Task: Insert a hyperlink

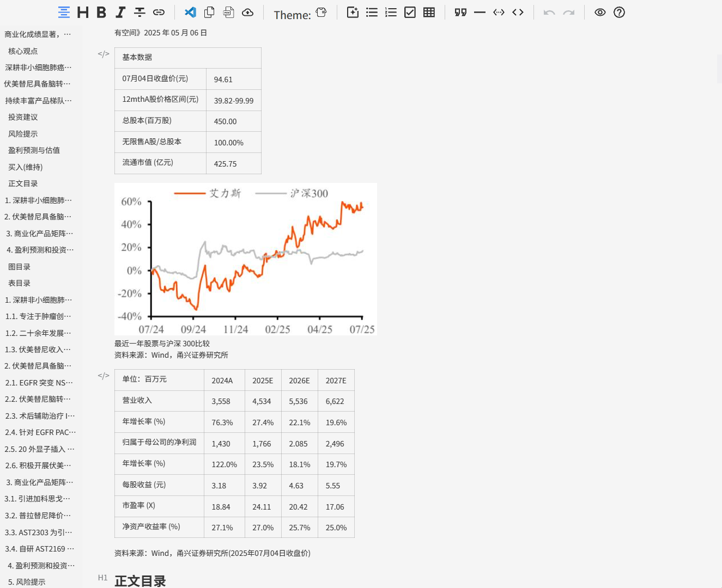Action: [x=159, y=12]
